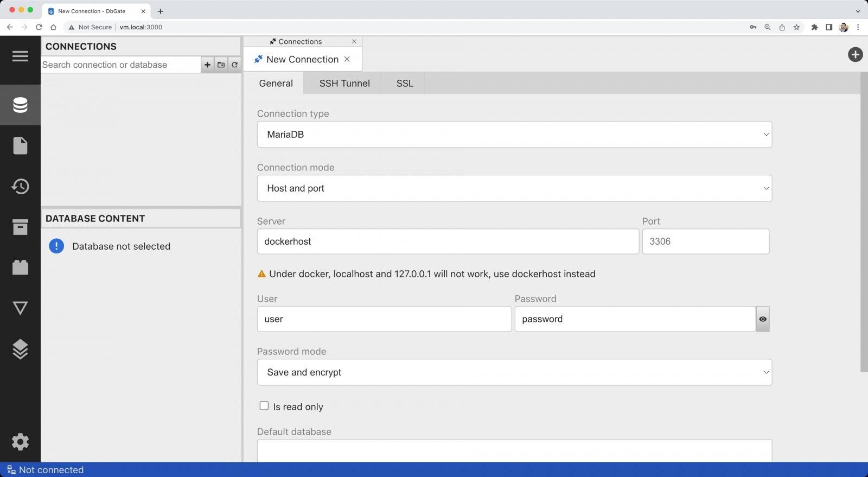Click the browser home button
Screen dimensions: 868x477
point(53,27)
